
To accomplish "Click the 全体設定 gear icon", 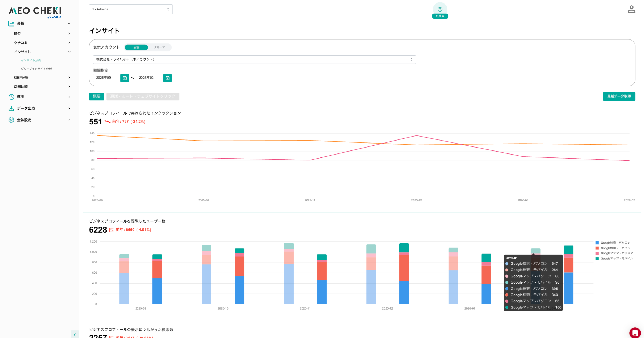I will click(11, 120).
